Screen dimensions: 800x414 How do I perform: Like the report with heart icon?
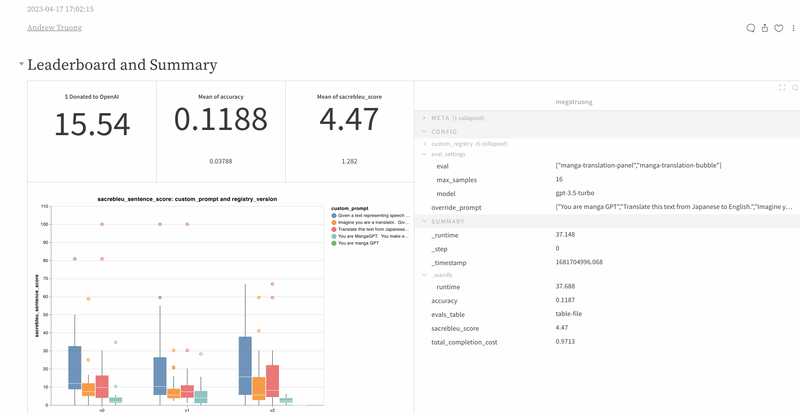(778, 28)
